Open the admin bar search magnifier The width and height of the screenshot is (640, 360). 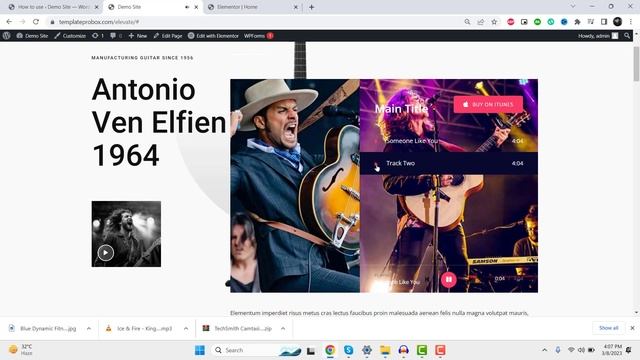pyautogui.click(x=627, y=36)
